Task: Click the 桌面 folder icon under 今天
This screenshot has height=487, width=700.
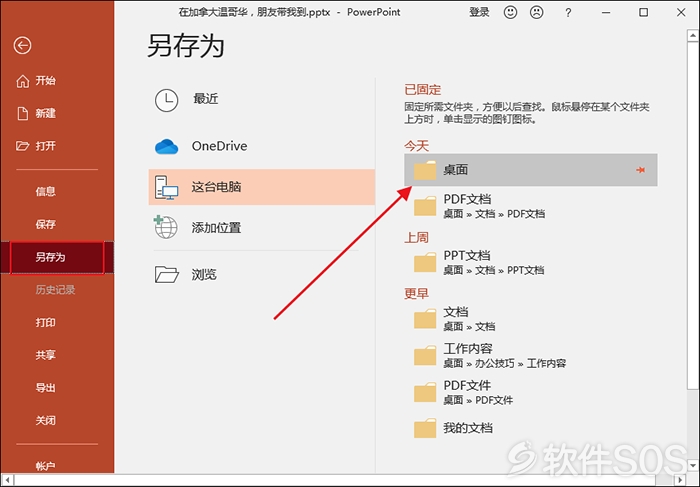Action: pyautogui.click(x=425, y=170)
